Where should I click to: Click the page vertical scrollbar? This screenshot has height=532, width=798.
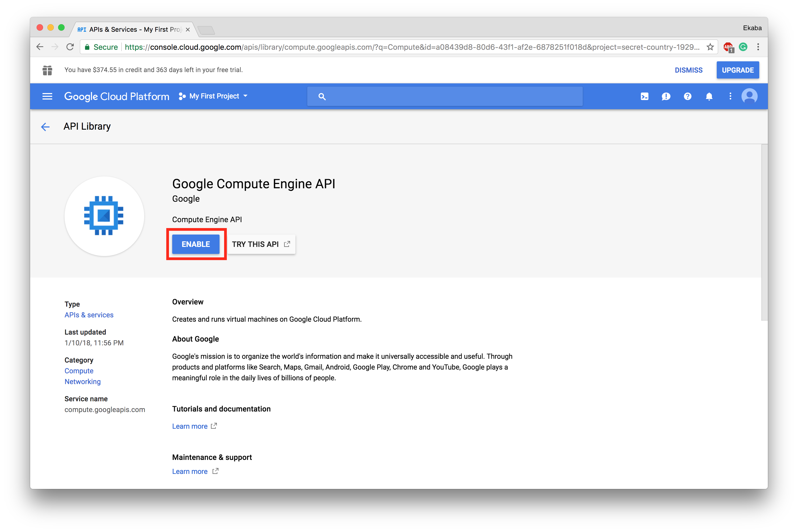tap(764, 232)
